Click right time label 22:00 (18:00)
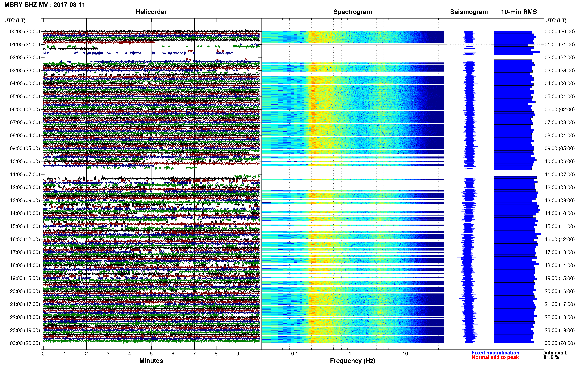Screen dimensions: 588x368 pos(560,317)
